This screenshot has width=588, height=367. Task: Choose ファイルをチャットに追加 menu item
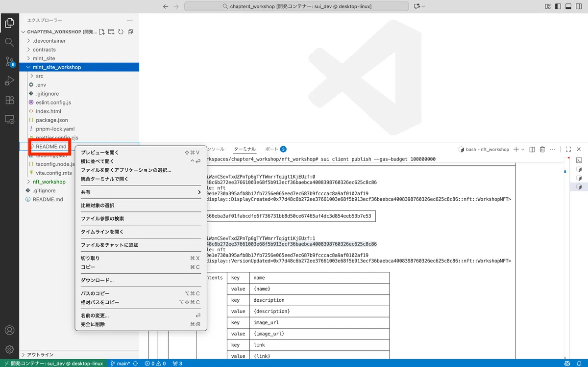tap(141, 245)
